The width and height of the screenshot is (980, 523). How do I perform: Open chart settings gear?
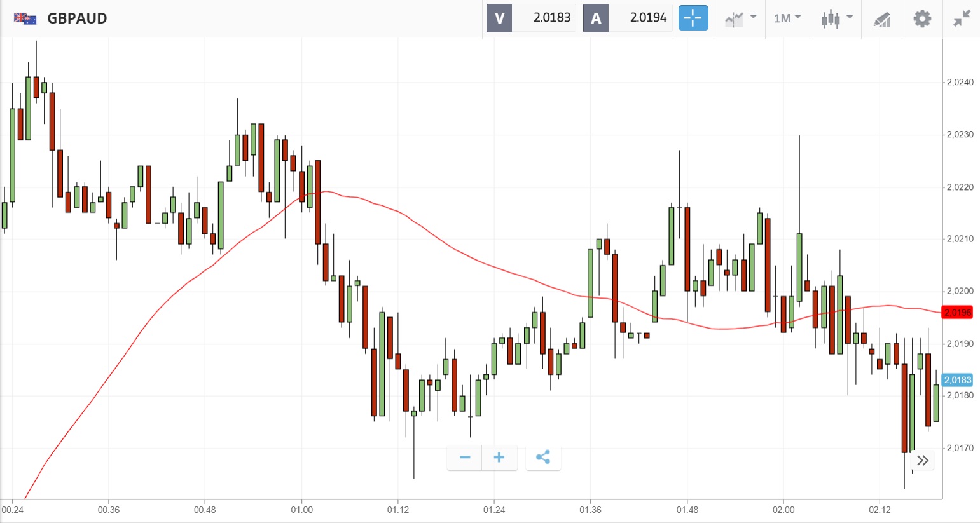[922, 18]
